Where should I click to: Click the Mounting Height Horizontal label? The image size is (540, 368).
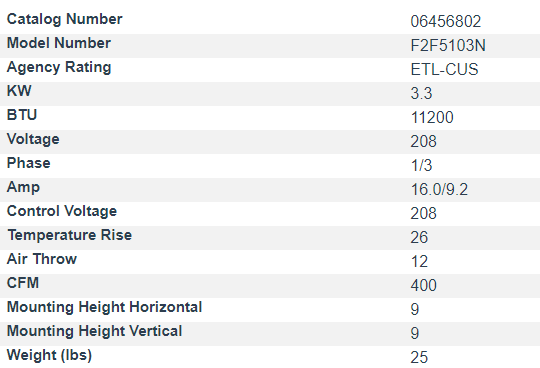pyautogui.click(x=104, y=307)
